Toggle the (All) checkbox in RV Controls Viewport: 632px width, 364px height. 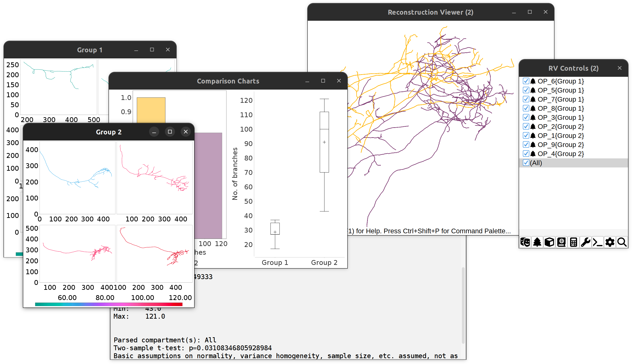[x=526, y=163]
